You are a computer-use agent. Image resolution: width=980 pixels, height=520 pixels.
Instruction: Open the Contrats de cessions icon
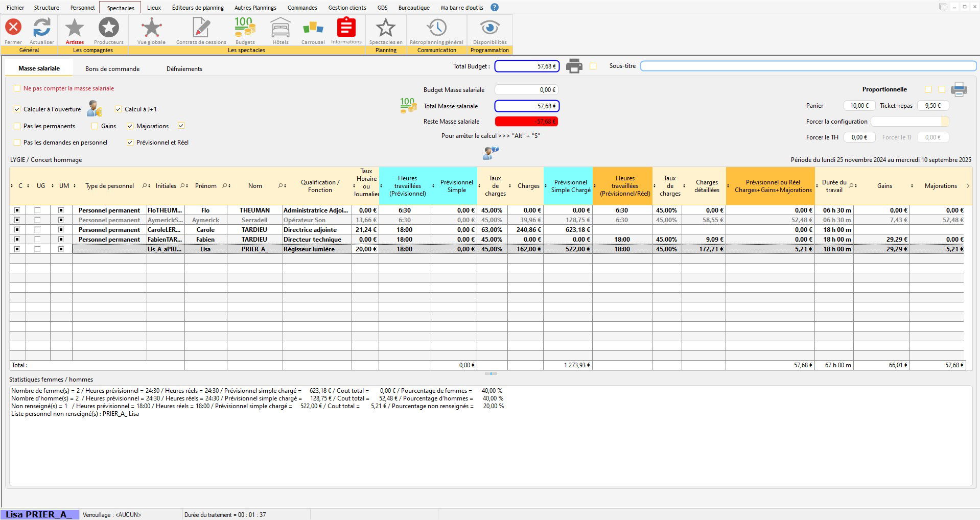tap(201, 28)
